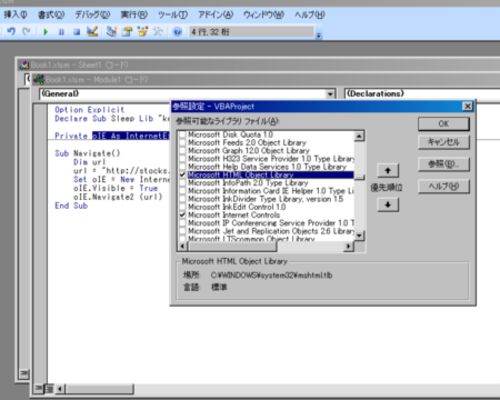Screen dimensions: 500x400
Task: Click the library list scroll-down arrow
Action: click(x=359, y=236)
